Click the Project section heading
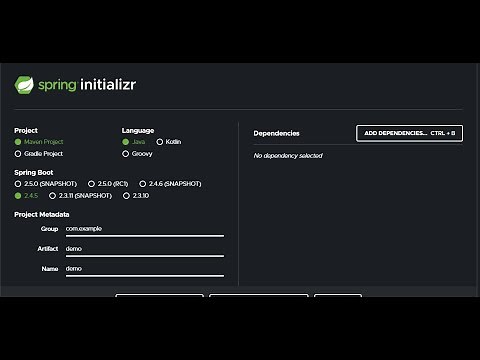 click(26, 131)
